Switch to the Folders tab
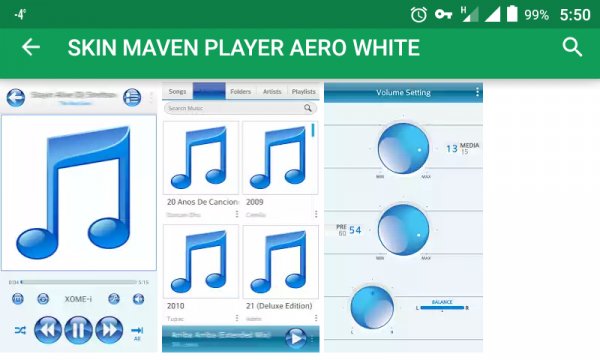Viewport: 600px width, 360px height. coord(241,91)
